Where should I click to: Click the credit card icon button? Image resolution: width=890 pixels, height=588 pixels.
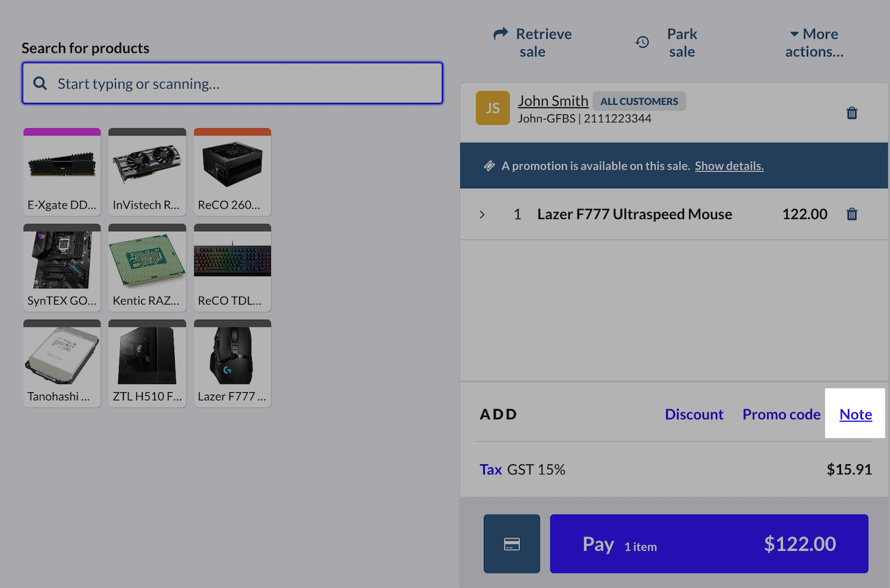click(x=512, y=544)
